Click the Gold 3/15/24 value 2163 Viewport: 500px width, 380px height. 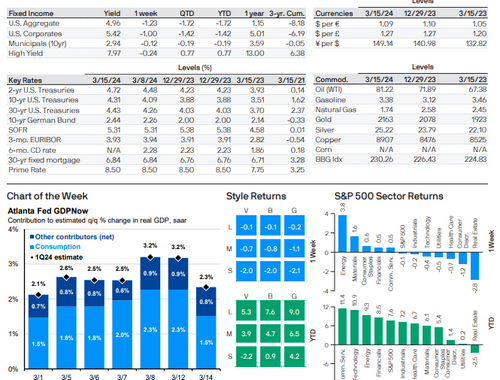coord(385,119)
